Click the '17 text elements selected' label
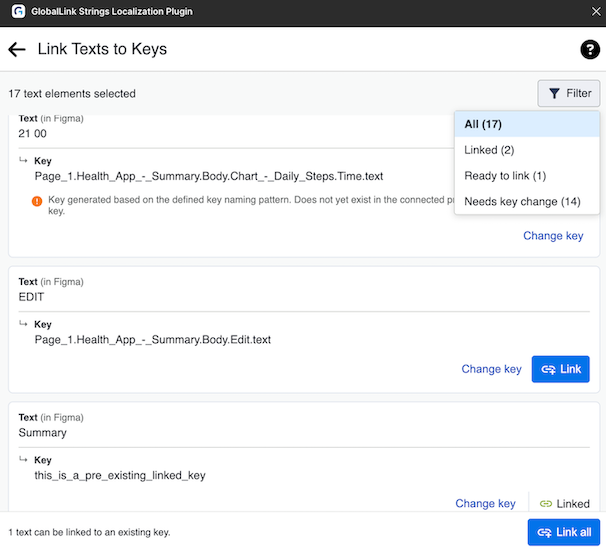Image resolution: width=606 pixels, height=550 pixels. (x=72, y=94)
